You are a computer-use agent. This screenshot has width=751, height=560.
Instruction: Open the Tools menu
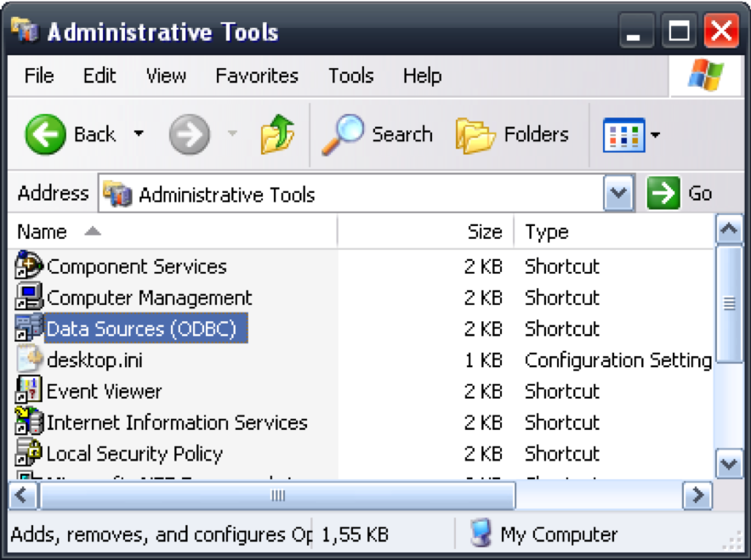[350, 76]
